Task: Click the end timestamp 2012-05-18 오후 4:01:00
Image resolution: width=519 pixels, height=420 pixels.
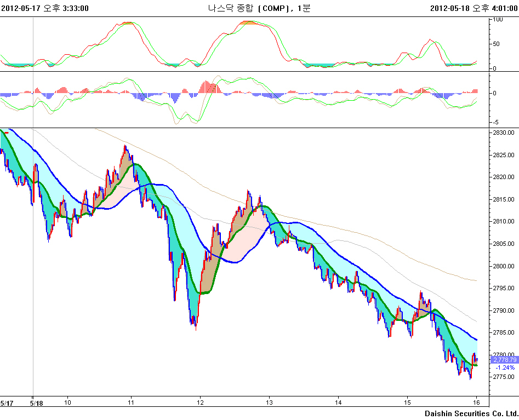Action: pyautogui.click(x=474, y=8)
